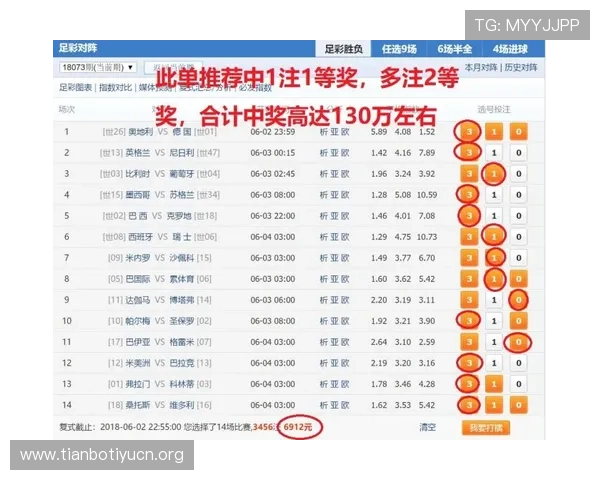Toggle pick 3 for 英格兰 VS 尼日利
600x480 pixels.
click(x=469, y=153)
